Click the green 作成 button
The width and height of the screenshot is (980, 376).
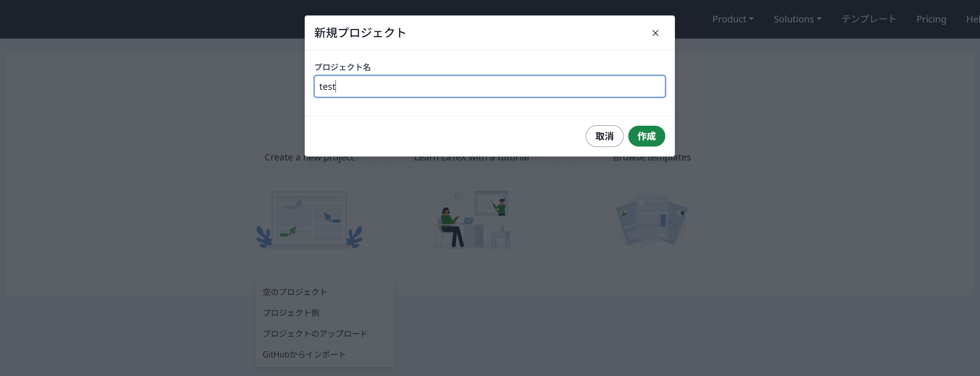point(646,136)
